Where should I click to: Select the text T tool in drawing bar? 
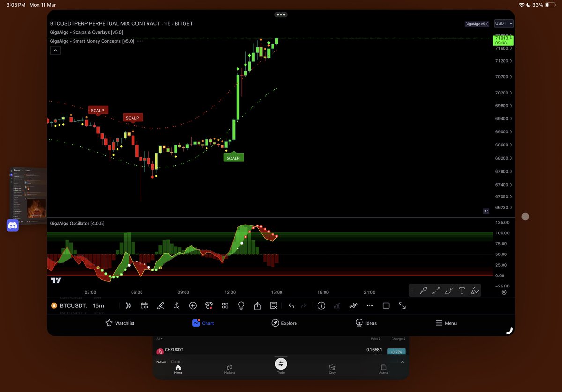tap(462, 290)
